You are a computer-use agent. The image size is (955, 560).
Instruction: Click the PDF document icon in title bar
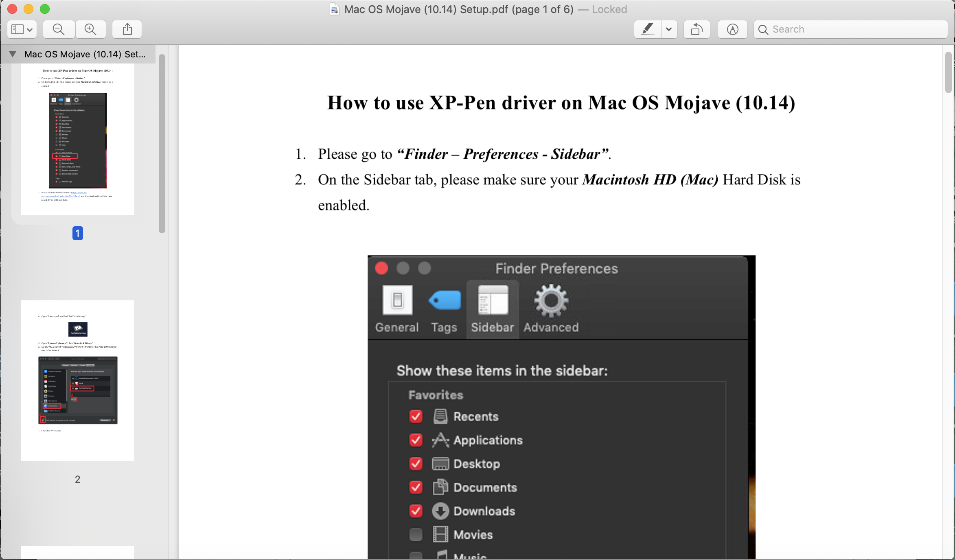click(x=334, y=9)
